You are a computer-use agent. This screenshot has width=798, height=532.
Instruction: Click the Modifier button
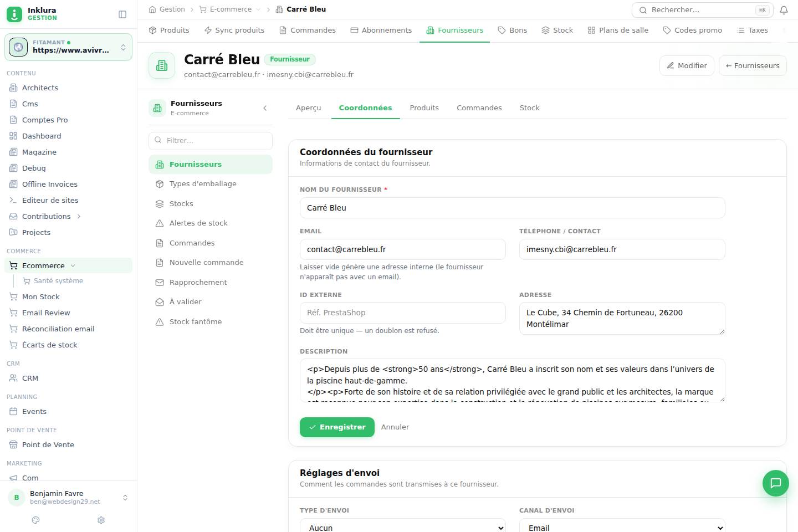[687, 65]
